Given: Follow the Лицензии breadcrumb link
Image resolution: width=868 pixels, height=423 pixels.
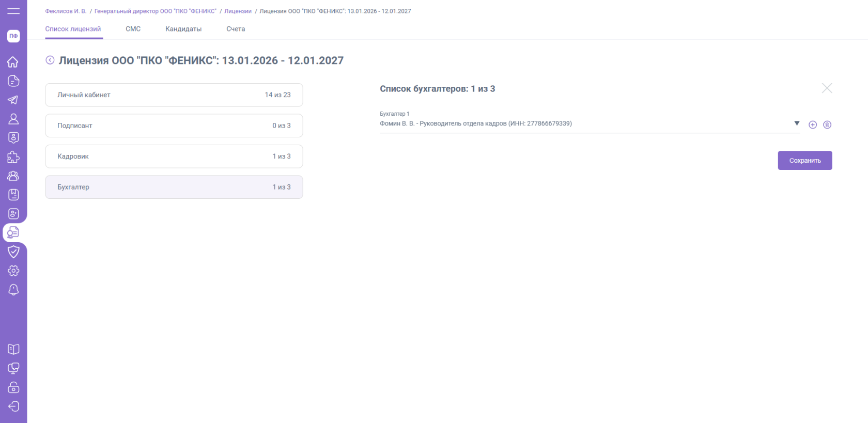Looking at the screenshot, I should [x=238, y=11].
